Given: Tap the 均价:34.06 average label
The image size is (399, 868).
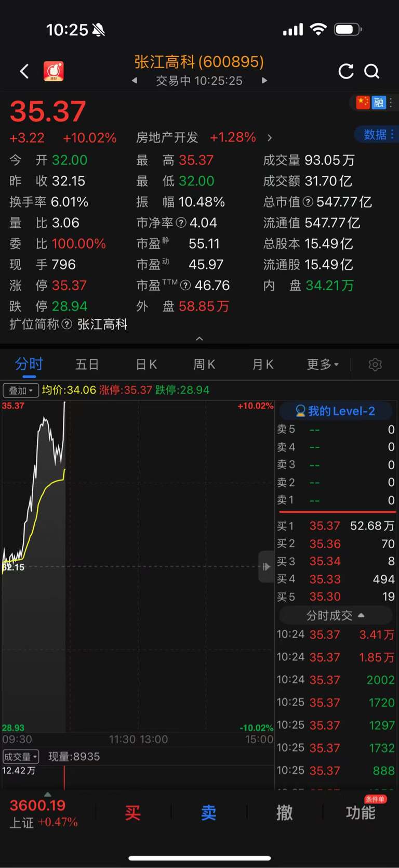Looking at the screenshot, I should coord(69,390).
